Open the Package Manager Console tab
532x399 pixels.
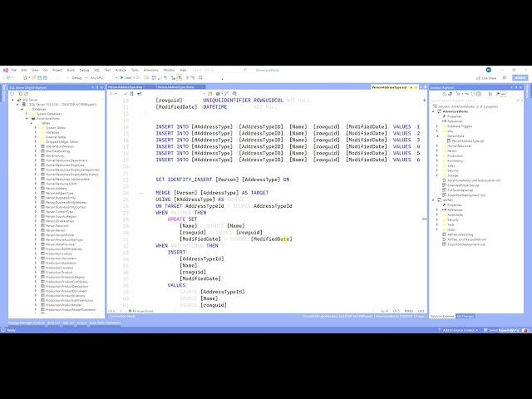tap(26, 323)
